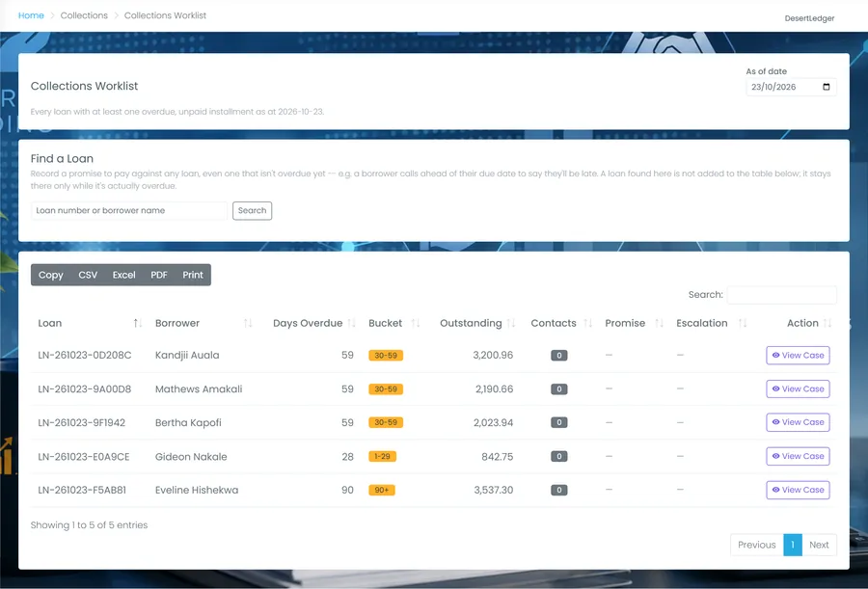Sort by Escalation column arrows
Viewport: 868px width, 589px height.
click(x=743, y=323)
